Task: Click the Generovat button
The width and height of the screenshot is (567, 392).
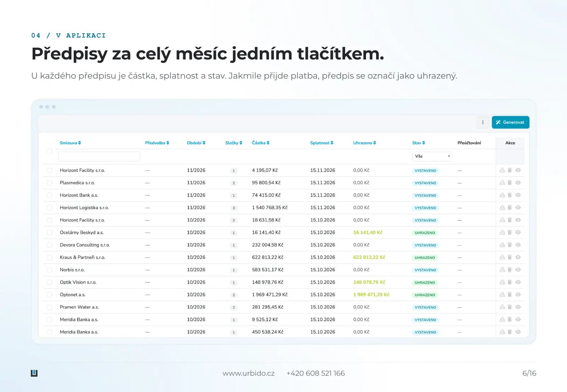Action: pyautogui.click(x=510, y=122)
